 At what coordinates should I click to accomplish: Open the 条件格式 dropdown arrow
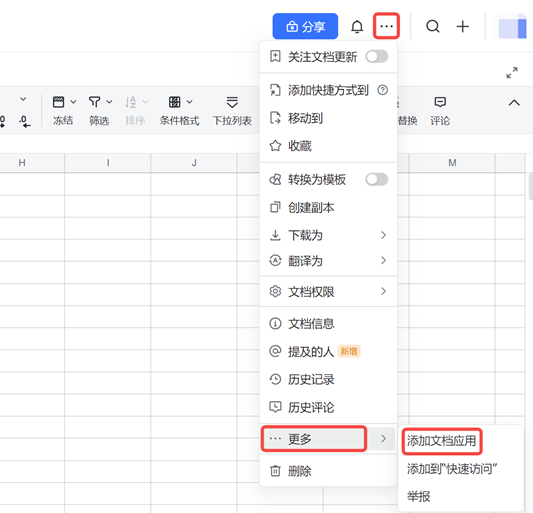click(189, 102)
